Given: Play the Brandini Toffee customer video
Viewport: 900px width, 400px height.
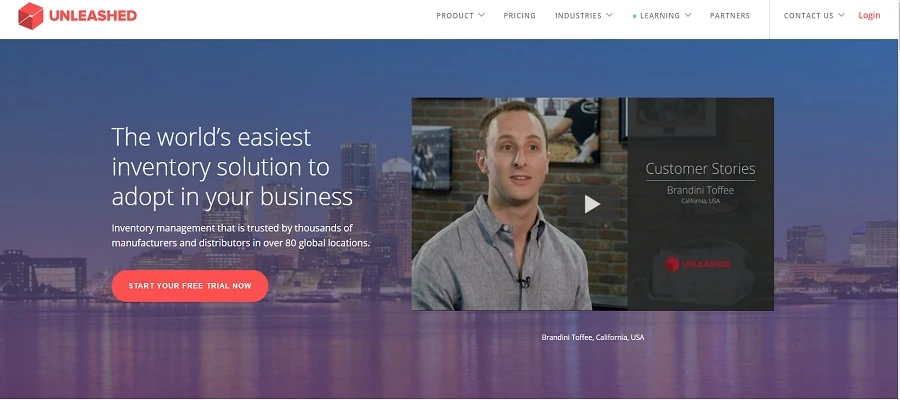Looking at the screenshot, I should pyautogui.click(x=592, y=204).
